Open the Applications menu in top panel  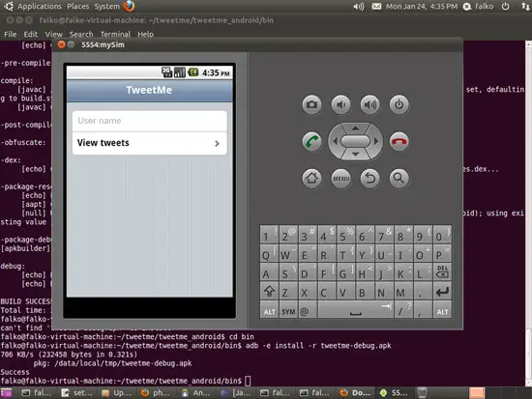[x=40, y=7]
